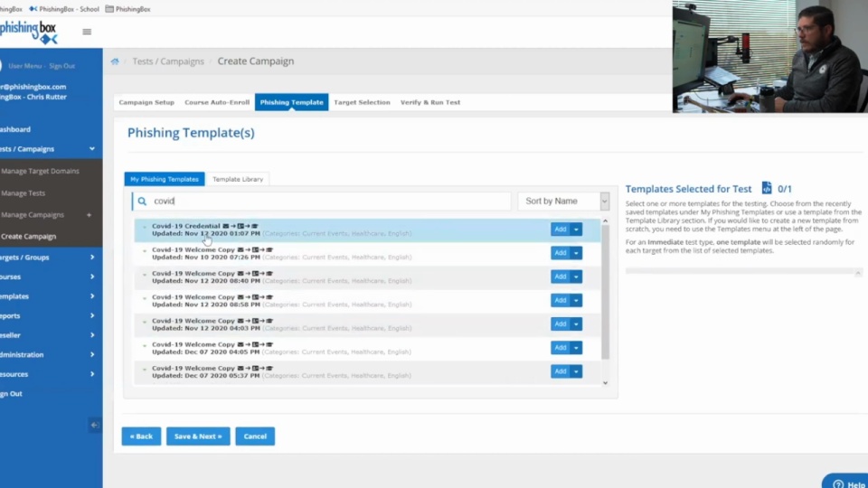Click Save & Next button

[x=198, y=436]
